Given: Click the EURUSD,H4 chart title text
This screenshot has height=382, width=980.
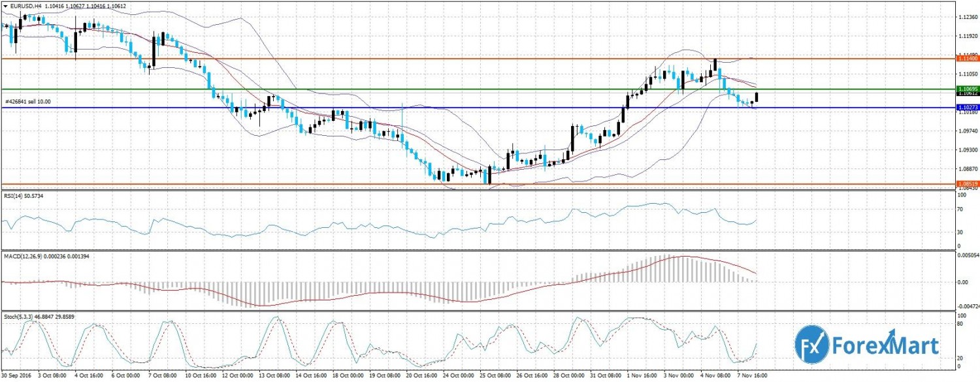Looking at the screenshot, I should point(25,6).
